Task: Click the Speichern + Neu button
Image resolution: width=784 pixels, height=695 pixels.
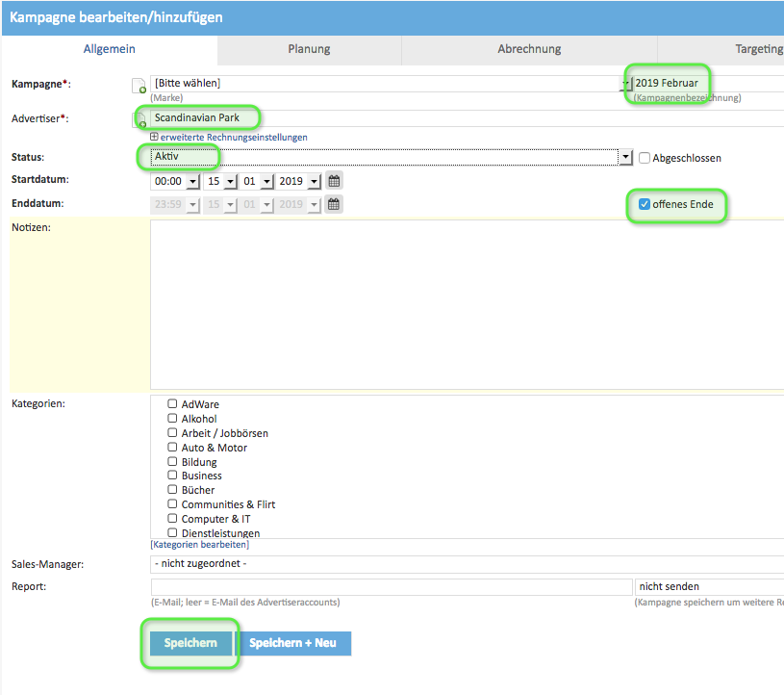Action: [x=293, y=643]
